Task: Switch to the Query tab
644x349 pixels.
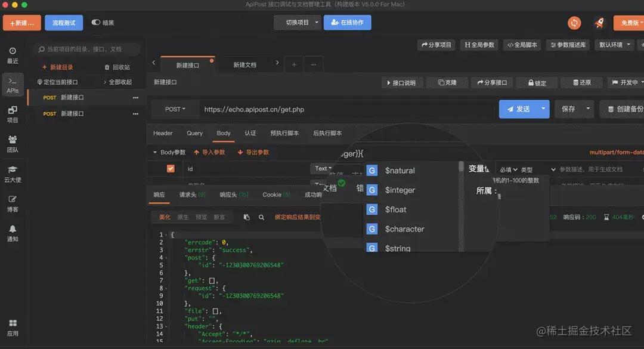Action: [195, 133]
